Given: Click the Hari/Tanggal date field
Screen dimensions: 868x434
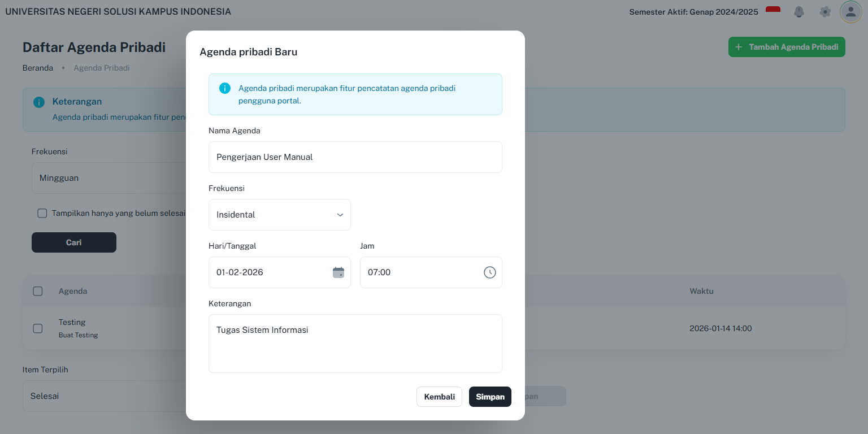Looking at the screenshot, I should pyautogui.click(x=280, y=272).
